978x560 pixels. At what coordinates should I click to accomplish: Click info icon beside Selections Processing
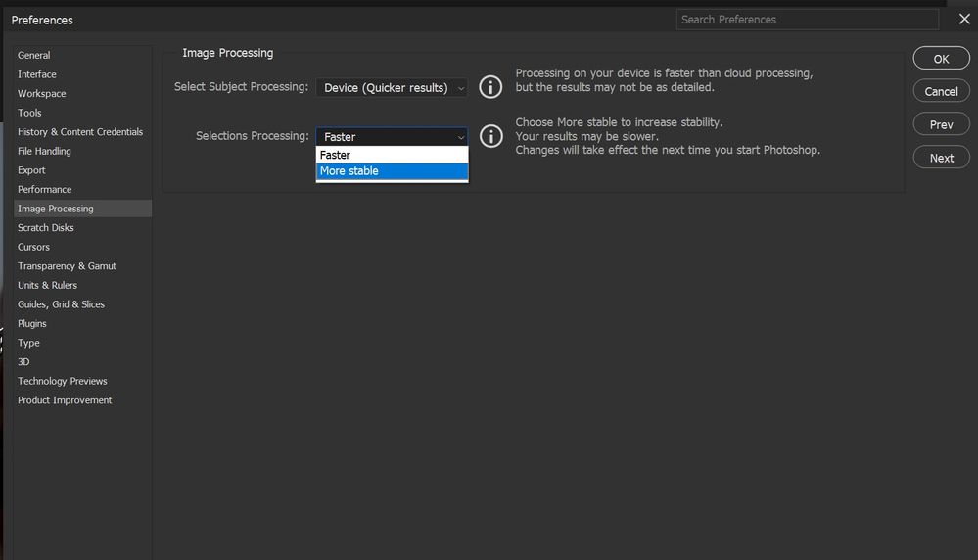(x=490, y=136)
